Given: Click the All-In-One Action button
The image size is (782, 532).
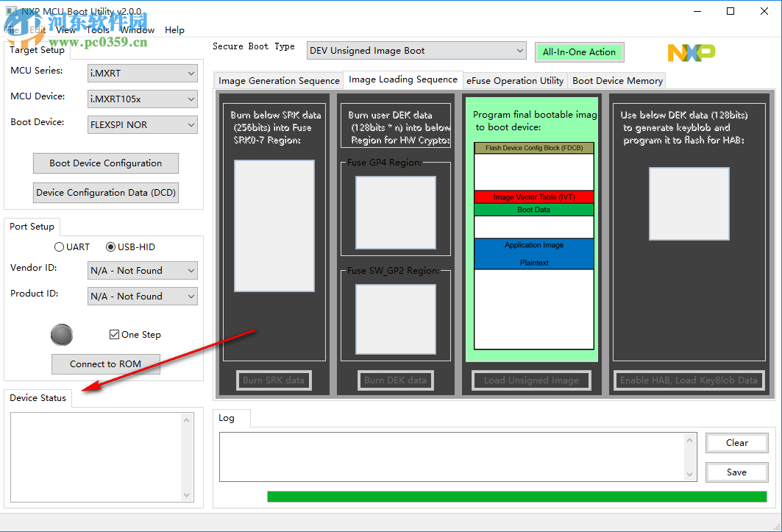Looking at the screenshot, I should (579, 52).
